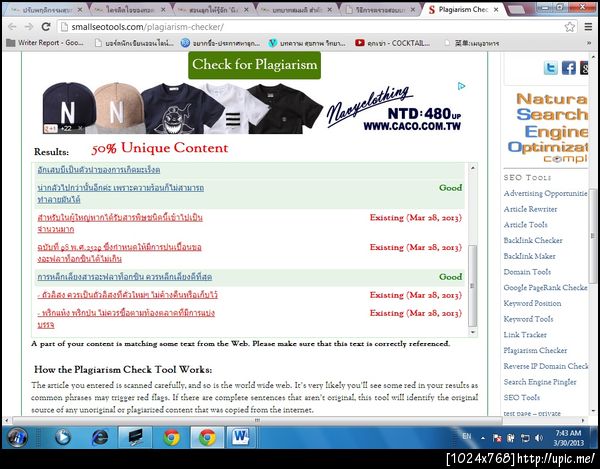Screen dimensions: 600x469
Task: Open Backlink Checker link
Action: pyautogui.click(x=533, y=240)
